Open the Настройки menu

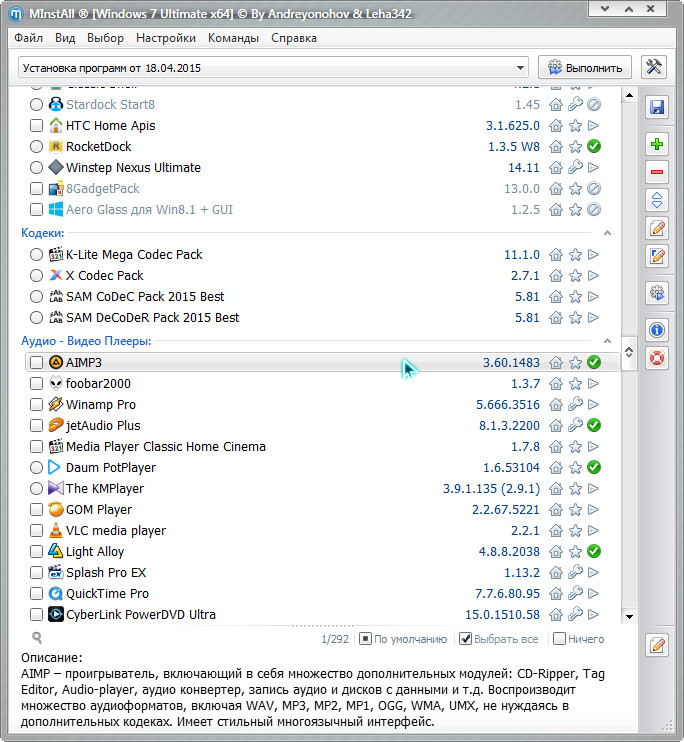pyautogui.click(x=166, y=38)
